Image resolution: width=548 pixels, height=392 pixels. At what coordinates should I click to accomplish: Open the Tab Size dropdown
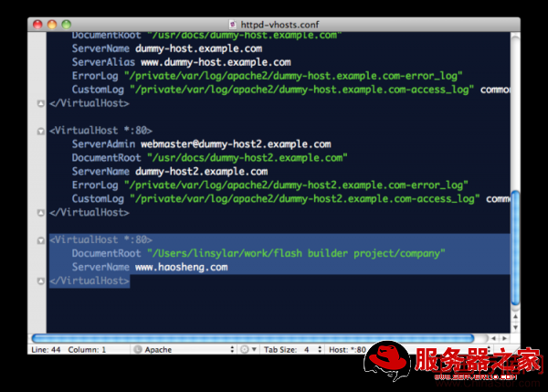coord(290,349)
